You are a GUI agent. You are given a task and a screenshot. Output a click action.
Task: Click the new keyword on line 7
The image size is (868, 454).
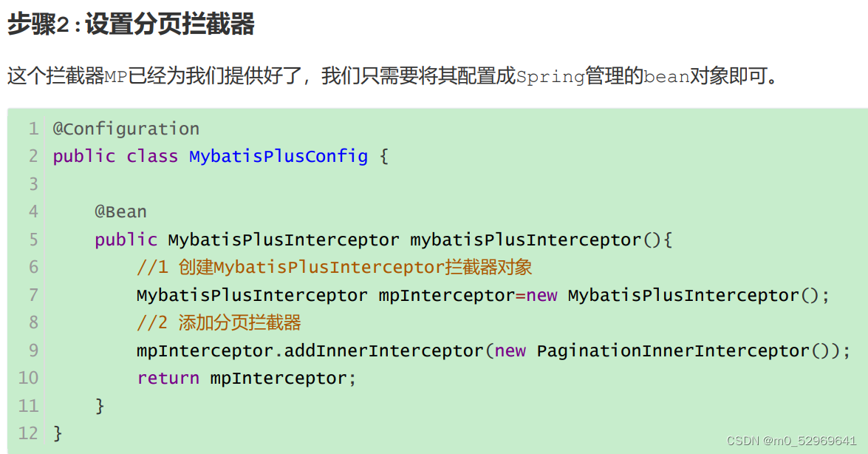point(541,296)
